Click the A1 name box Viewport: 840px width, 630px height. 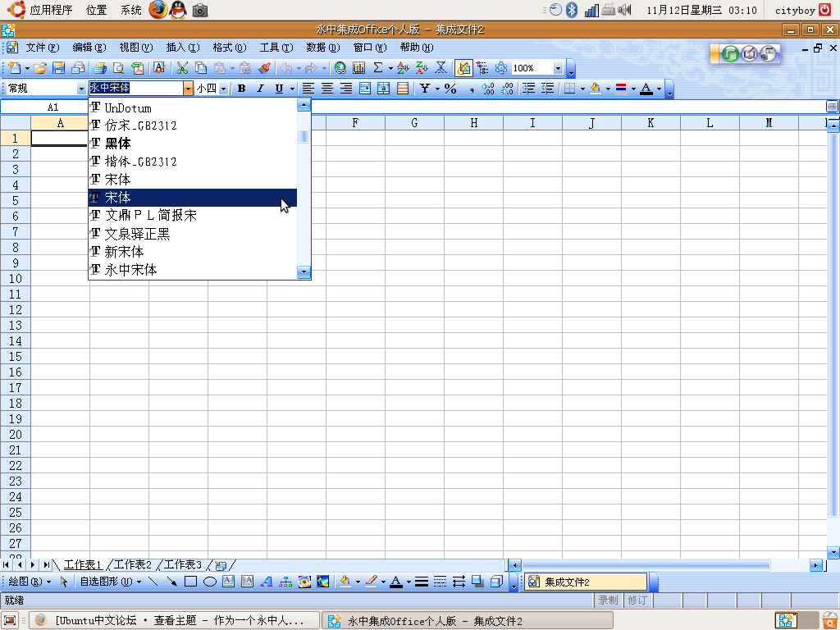click(x=44, y=107)
